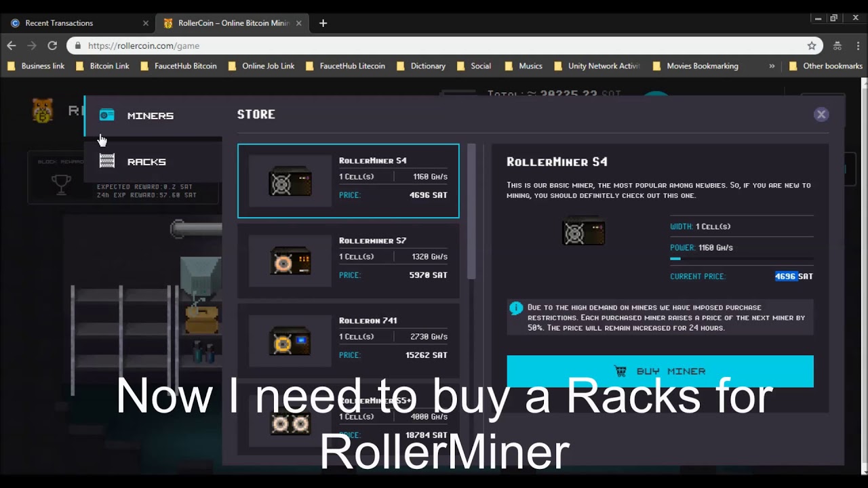This screenshot has width=868, height=488.
Task: Open the Movies Bookmarking folder
Action: [695, 66]
